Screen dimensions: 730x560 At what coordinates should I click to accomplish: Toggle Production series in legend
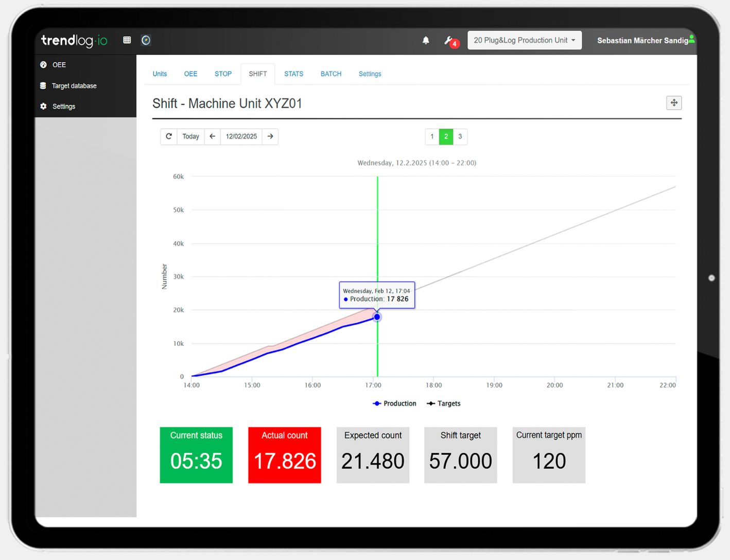pos(394,404)
